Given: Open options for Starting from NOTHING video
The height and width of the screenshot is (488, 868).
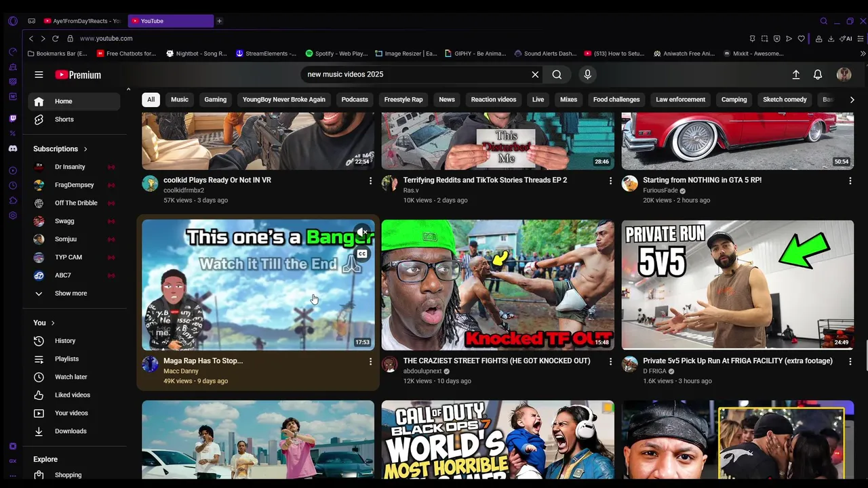Looking at the screenshot, I should [x=850, y=181].
